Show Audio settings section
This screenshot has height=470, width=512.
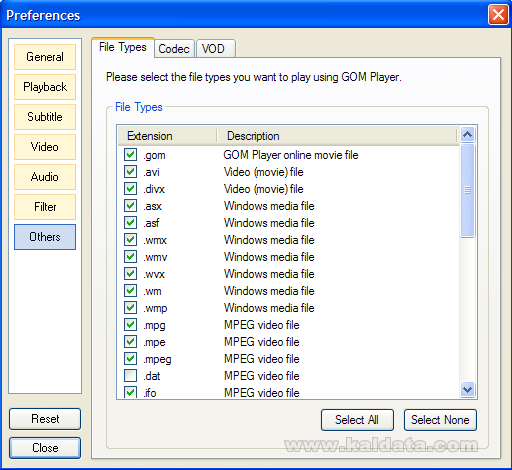tap(45, 177)
